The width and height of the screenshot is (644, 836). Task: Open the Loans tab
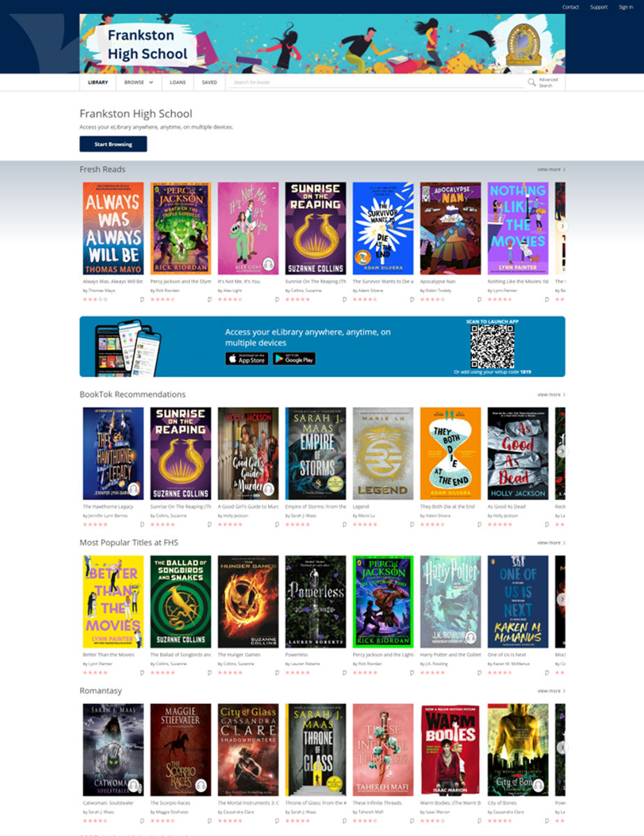coord(178,82)
